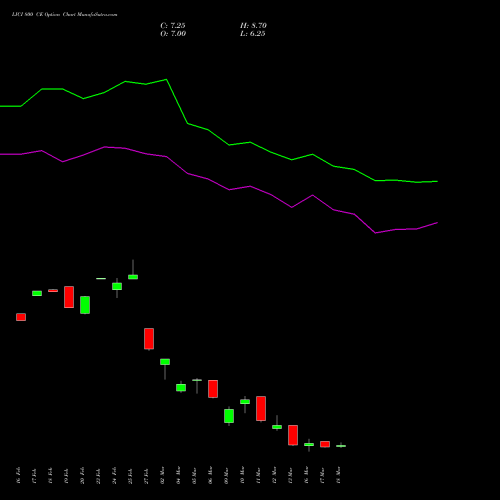Click the close value C: 7.25
This screenshot has height=500, width=500.
173,25
